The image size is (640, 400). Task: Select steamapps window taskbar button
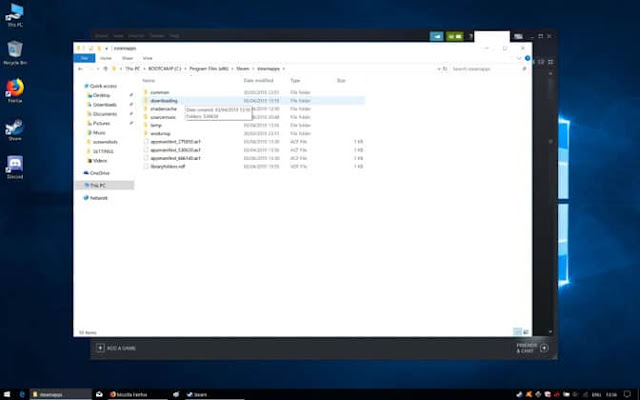click(60, 394)
